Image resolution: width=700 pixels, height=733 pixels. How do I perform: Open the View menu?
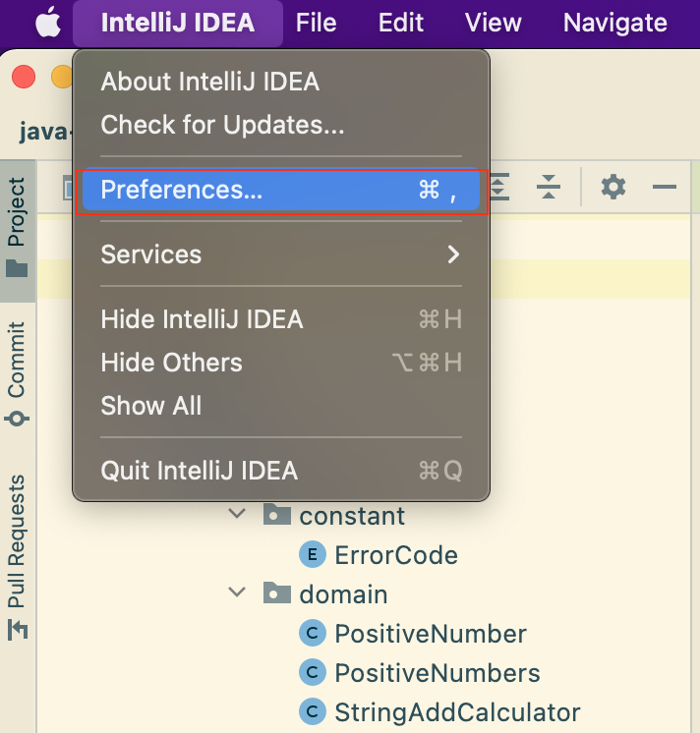(493, 23)
